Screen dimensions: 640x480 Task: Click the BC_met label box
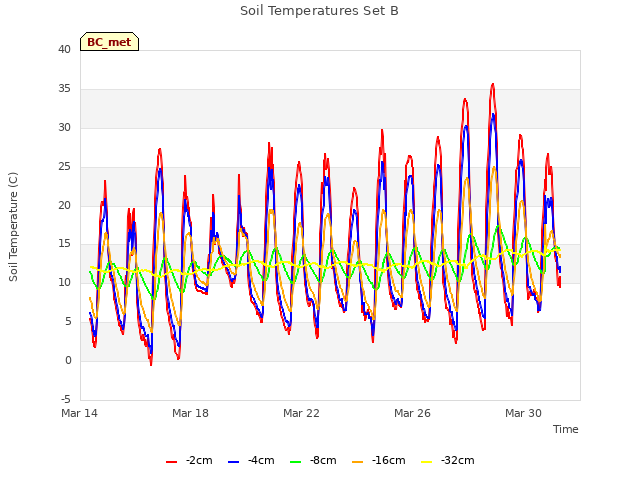(x=109, y=42)
